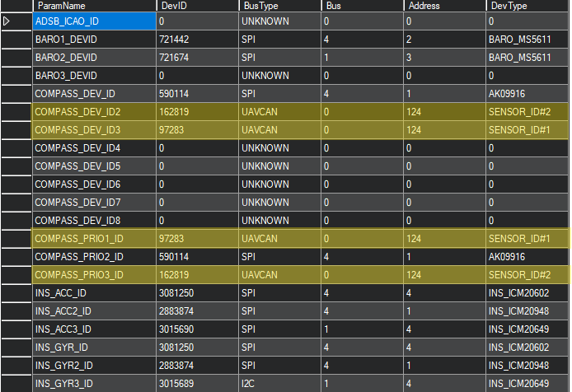
Task: Sort by the ParamName column header
Action: tap(93, 6)
